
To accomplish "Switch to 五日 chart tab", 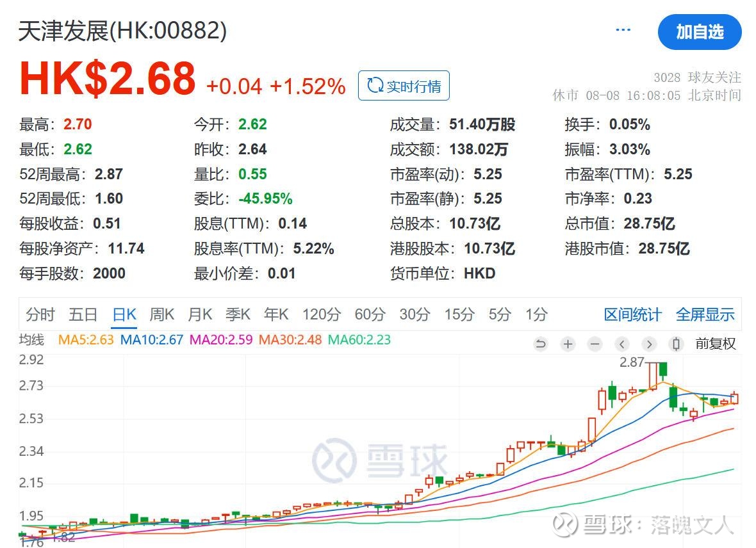I will coord(83,315).
